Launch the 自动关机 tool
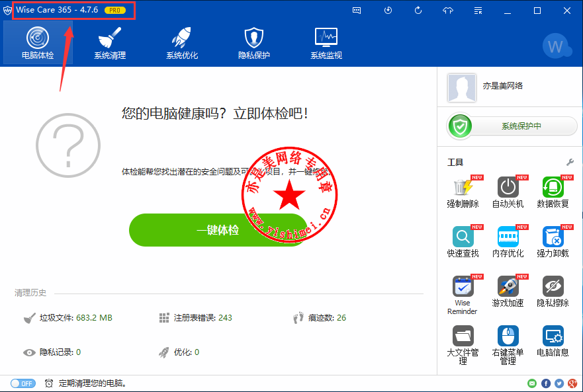 [x=508, y=192]
